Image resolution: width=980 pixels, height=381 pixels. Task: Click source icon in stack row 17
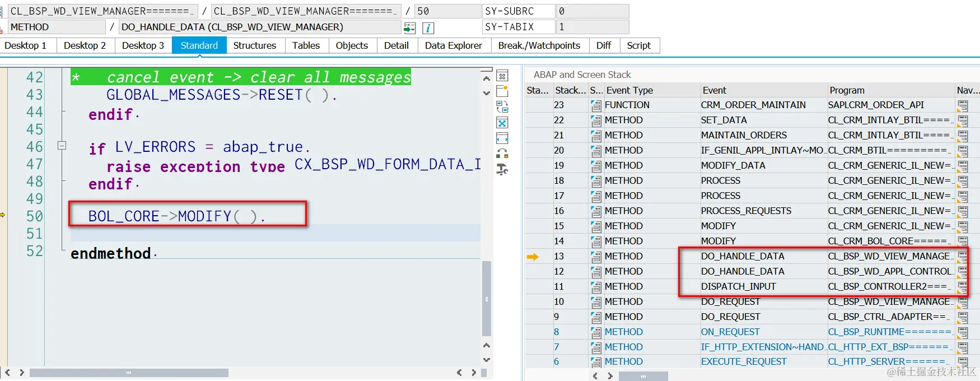pyautogui.click(x=596, y=196)
